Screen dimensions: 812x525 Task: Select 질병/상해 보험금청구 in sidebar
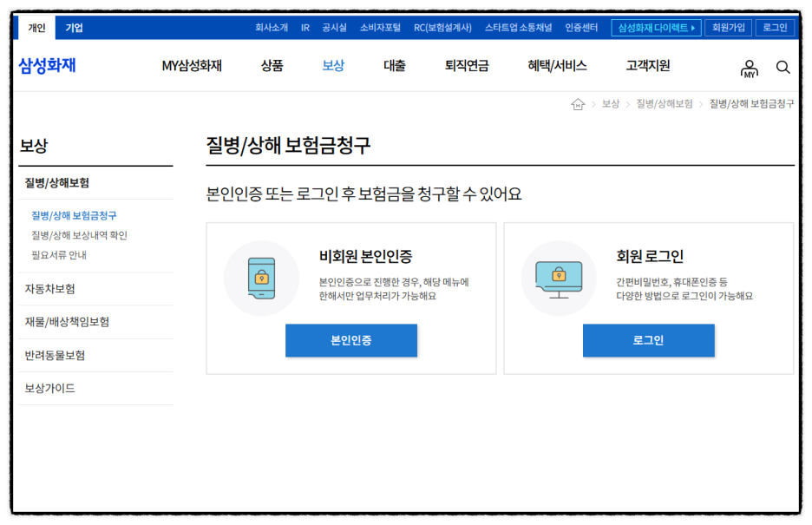[74, 215]
